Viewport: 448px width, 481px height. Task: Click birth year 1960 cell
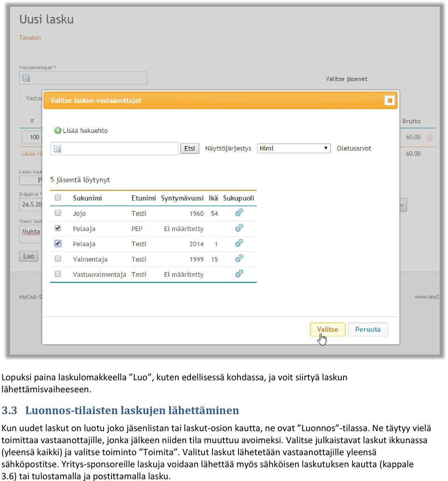pos(196,214)
